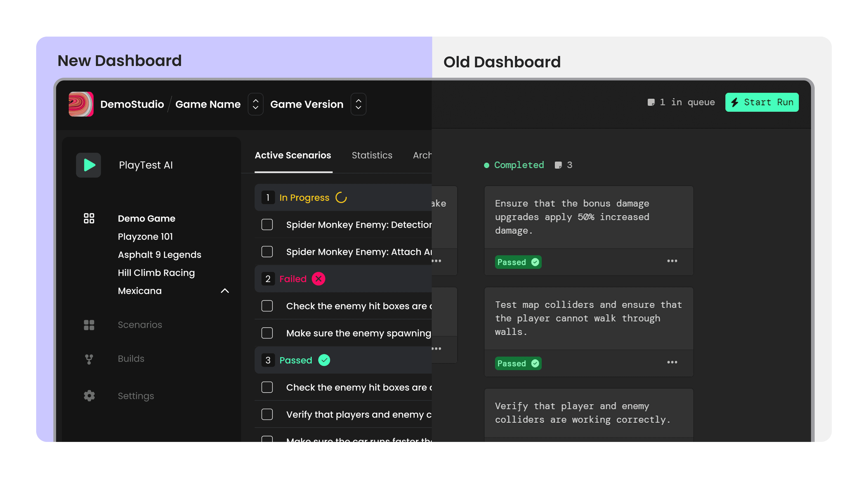Click the Scenarios panel icon
This screenshot has height=488, width=868.
click(89, 325)
